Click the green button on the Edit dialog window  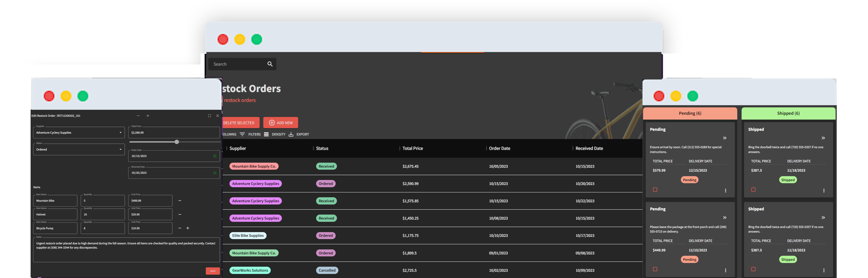point(83,96)
